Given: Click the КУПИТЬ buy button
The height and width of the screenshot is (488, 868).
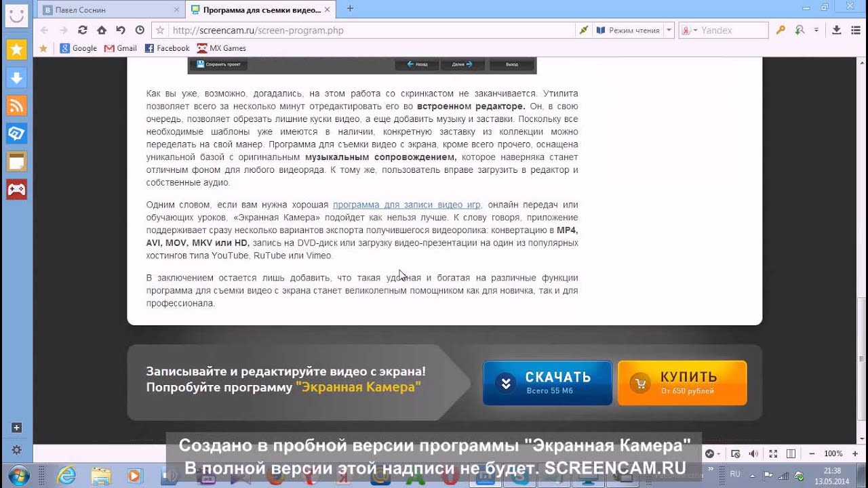Looking at the screenshot, I should (682, 383).
